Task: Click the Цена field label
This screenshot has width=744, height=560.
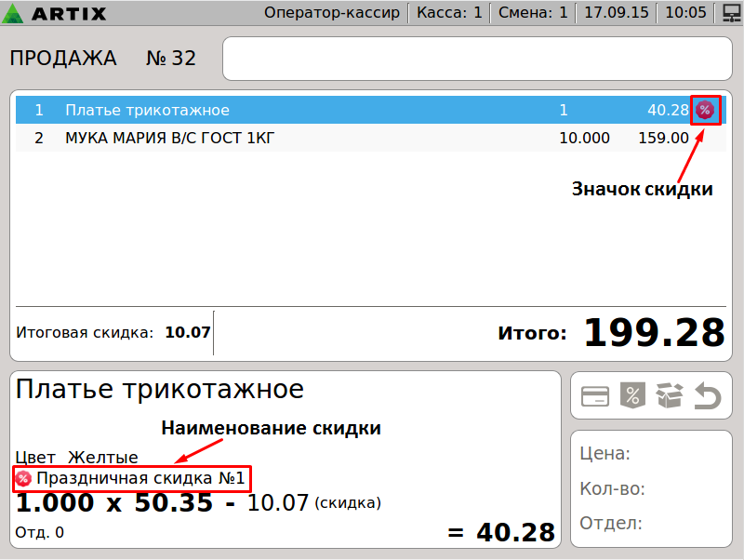Action: pos(605,454)
